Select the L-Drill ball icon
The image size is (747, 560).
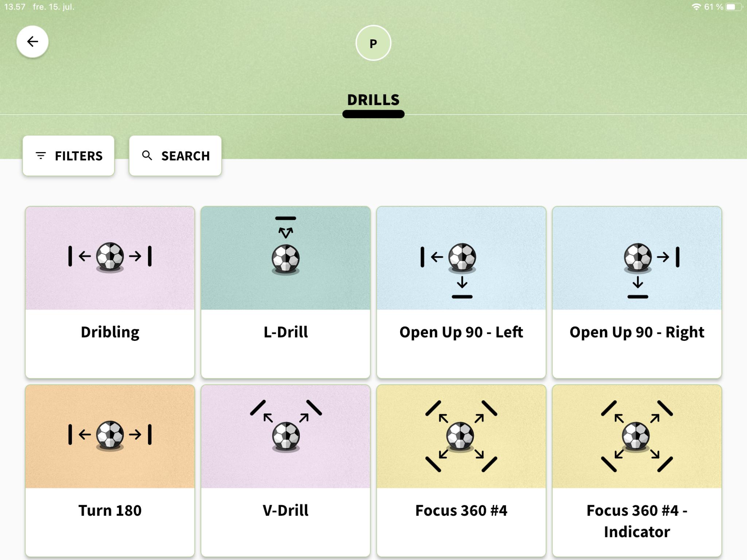tap(286, 259)
